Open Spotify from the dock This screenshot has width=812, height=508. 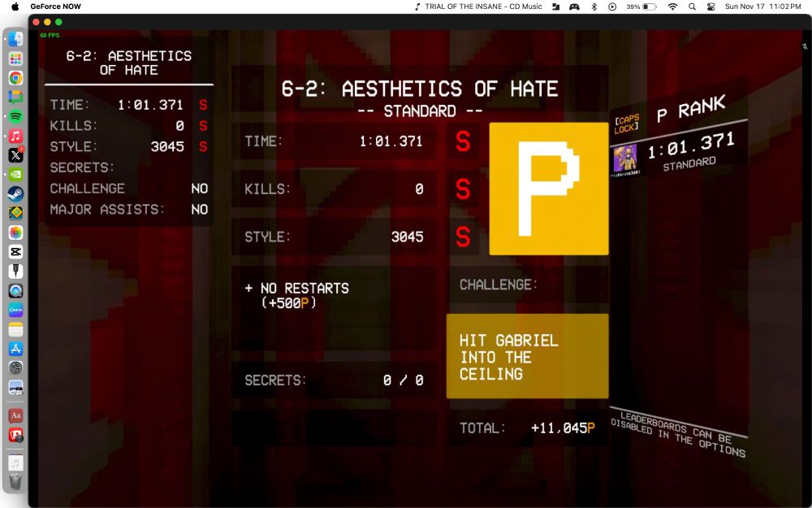15,116
